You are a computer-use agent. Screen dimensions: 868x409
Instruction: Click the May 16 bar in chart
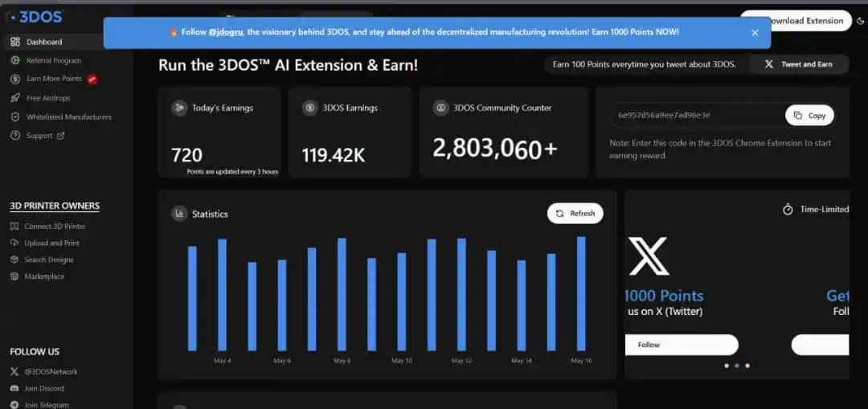581,294
